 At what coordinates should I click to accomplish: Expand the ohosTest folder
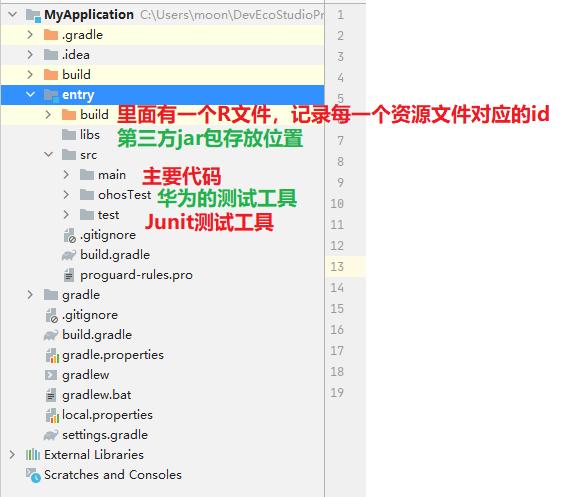(x=66, y=195)
